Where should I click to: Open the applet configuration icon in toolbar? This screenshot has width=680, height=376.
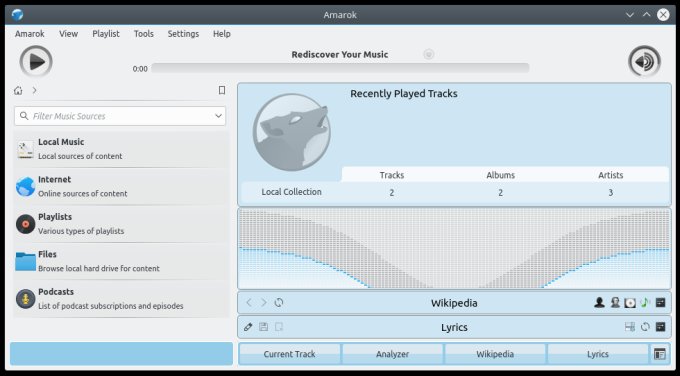[660, 354]
